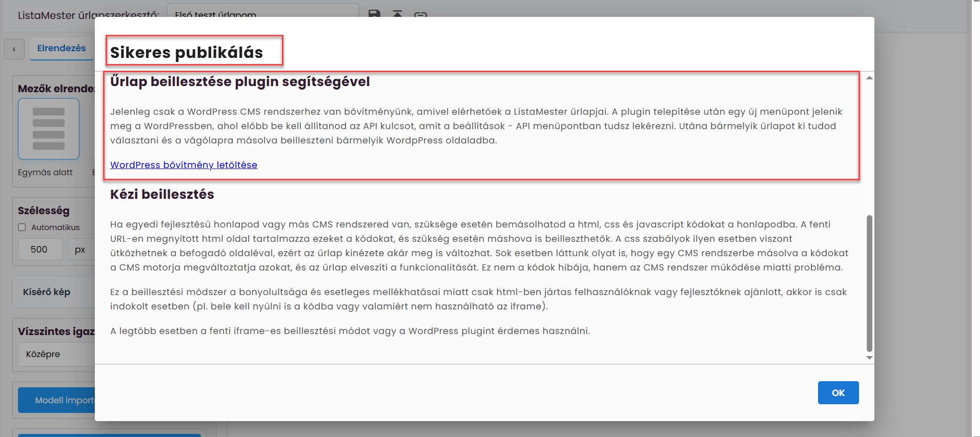Toggle the Automatikus width checkbox
Image resolution: width=980 pixels, height=437 pixels.
[22, 227]
